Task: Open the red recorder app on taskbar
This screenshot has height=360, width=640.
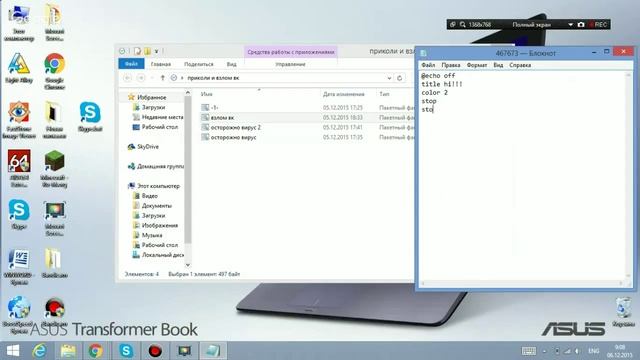Action: pyautogui.click(x=155, y=351)
